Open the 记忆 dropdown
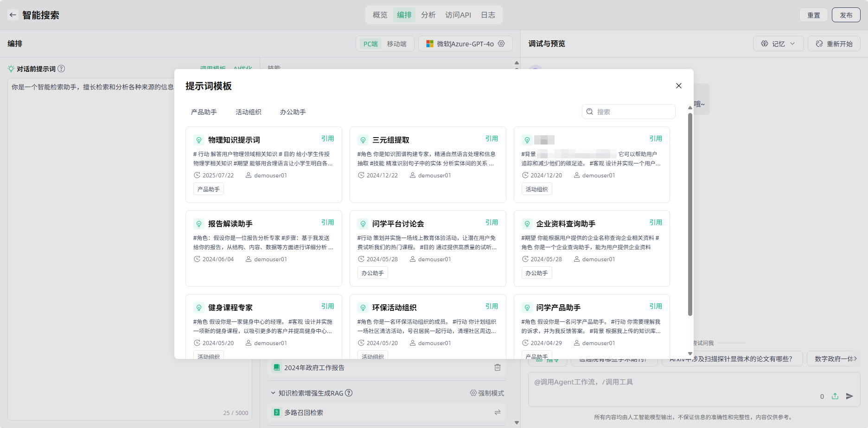868x428 pixels. [x=779, y=44]
